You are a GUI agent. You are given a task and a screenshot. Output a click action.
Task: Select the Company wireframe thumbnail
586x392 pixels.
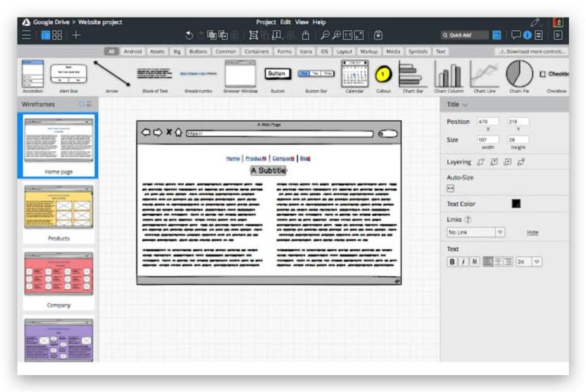coord(59,279)
